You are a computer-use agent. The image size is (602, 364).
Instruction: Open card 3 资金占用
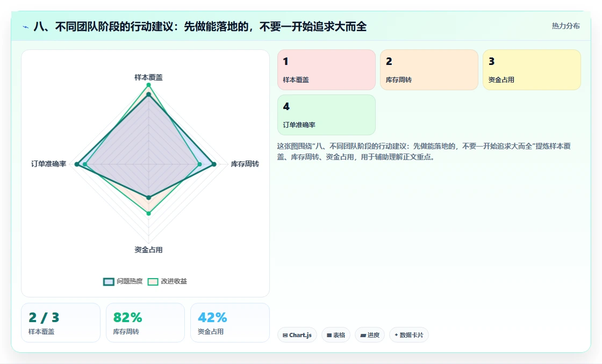coord(532,70)
